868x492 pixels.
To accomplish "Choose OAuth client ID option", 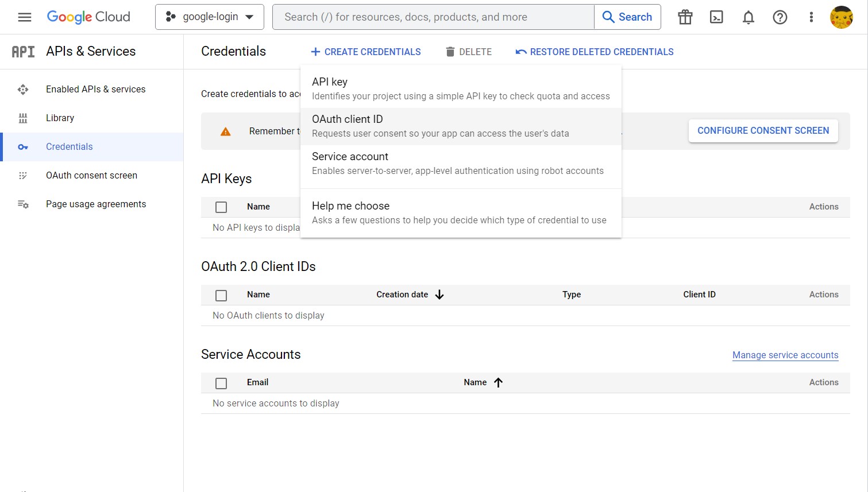I will [461, 126].
